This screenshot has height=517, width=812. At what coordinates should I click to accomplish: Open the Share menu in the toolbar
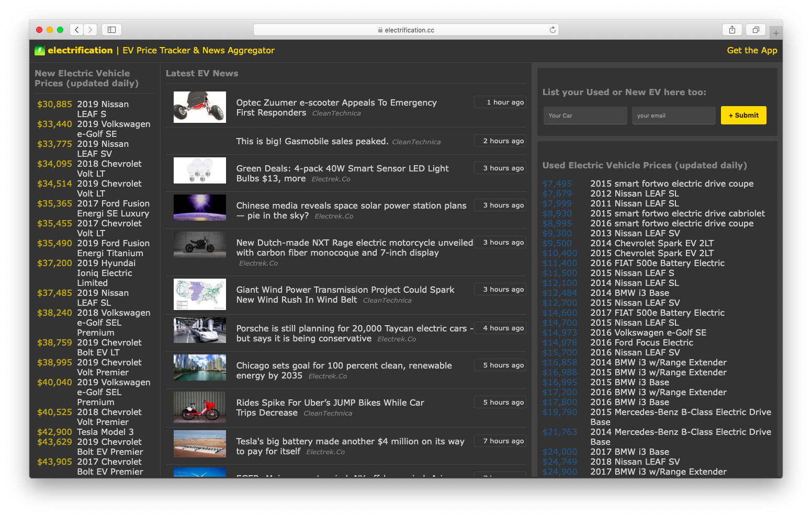[x=732, y=30]
